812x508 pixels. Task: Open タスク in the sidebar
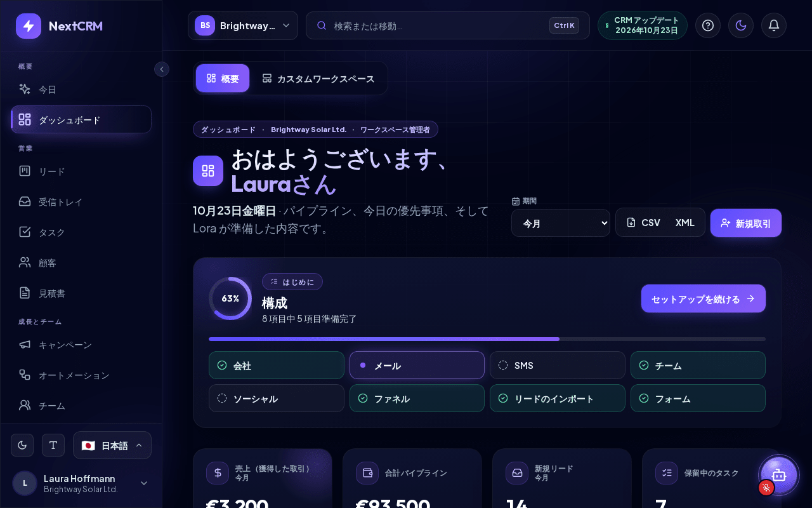coord(81,232)
